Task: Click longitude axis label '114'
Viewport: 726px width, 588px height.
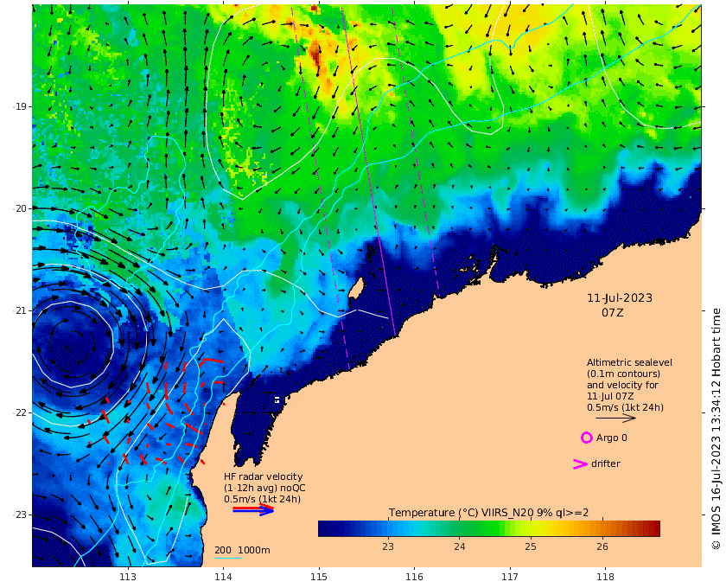Action: coord(223,577)
